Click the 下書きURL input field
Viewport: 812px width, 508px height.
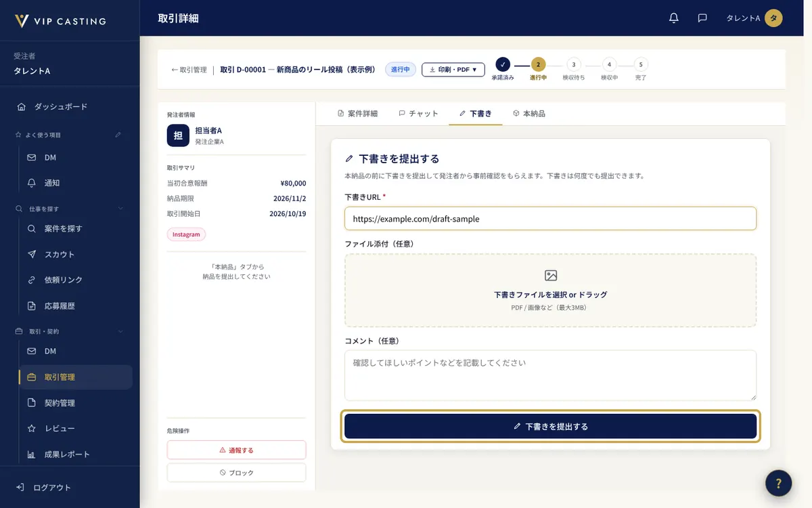pos(550,219)
